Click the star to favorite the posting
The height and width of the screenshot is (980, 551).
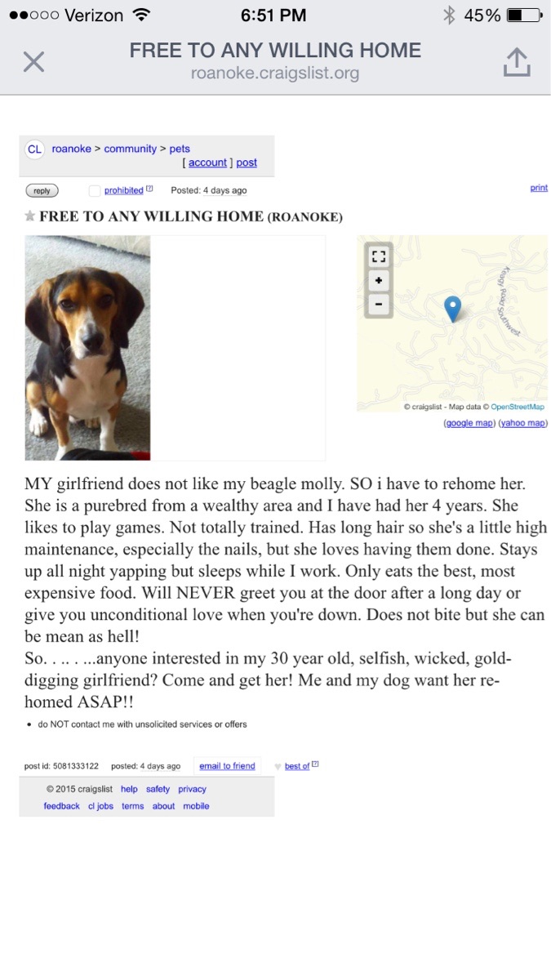29,216
